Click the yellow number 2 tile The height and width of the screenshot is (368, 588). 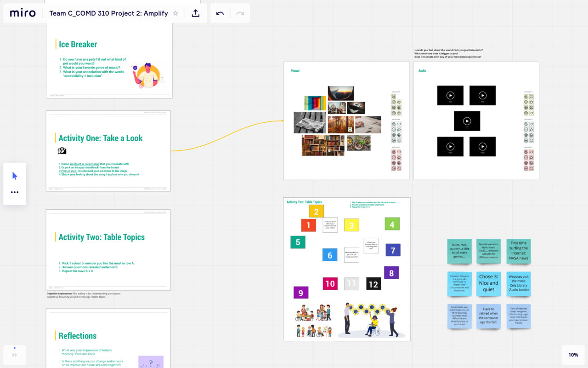[316, 212]
